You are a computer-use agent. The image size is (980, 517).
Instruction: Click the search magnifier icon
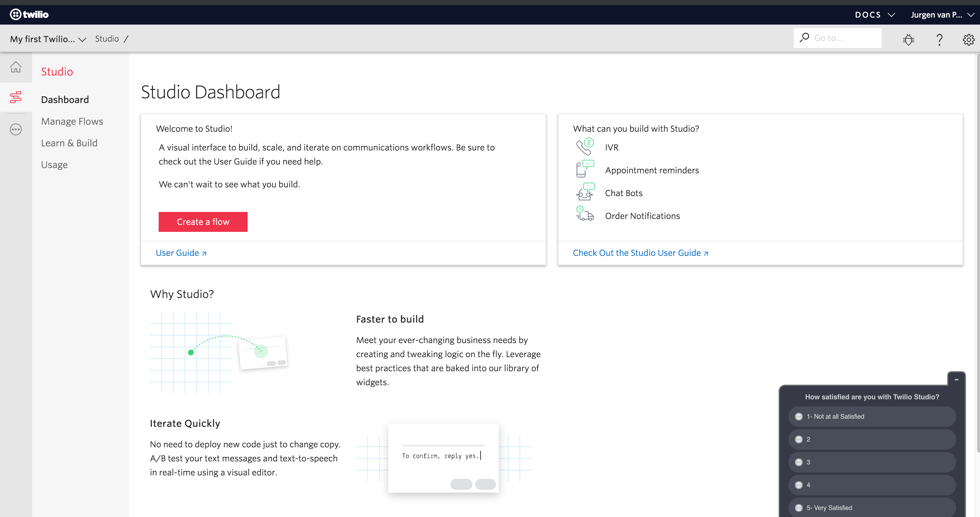pyautogui.click(x=804, y=38)
